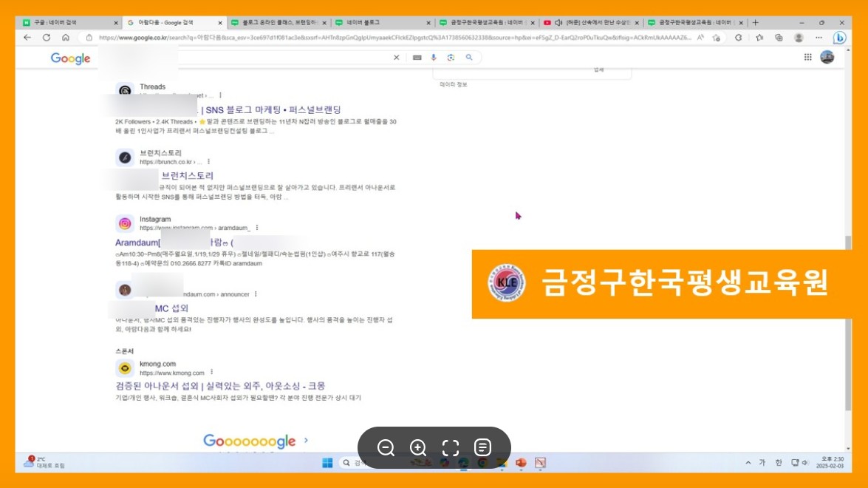The image size is (868, 488).
Task: Close the 네이버 블로그 tab
Action: [x=428, y=23]
